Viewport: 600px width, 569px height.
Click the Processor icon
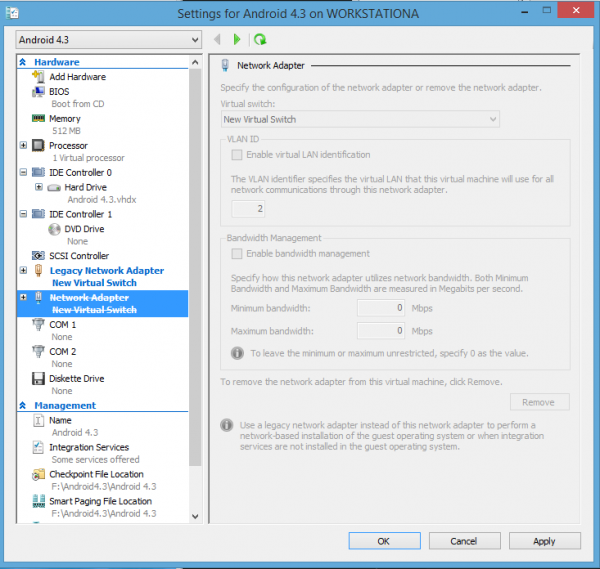[38, 145]
